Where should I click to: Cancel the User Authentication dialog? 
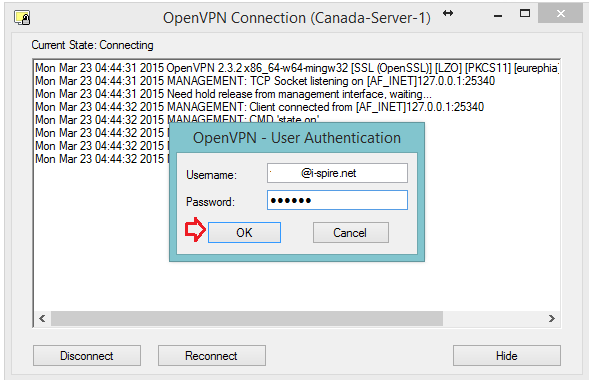[x=350, y=233]
